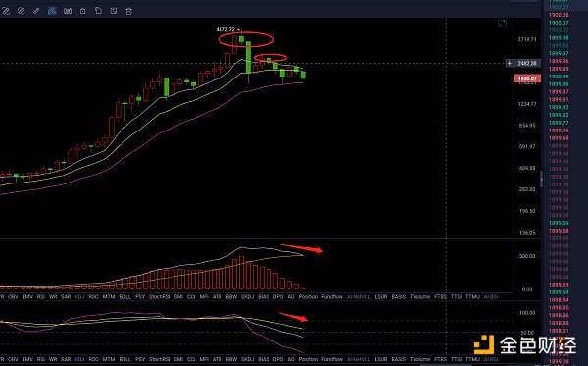Select PSY in upper indicator row
This screenshot has height=366, width=588.
tap(140, 297)
